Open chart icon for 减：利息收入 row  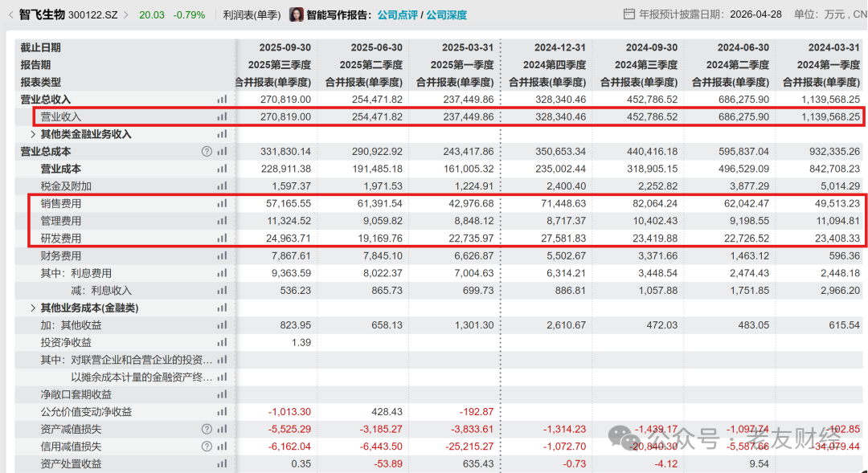(x=222, y=291)
